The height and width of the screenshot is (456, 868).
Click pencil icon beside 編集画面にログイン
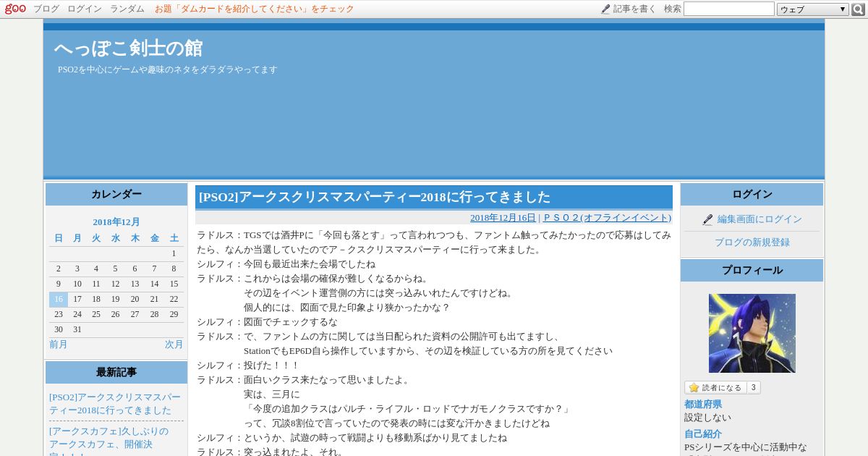[x=707, y=219]
